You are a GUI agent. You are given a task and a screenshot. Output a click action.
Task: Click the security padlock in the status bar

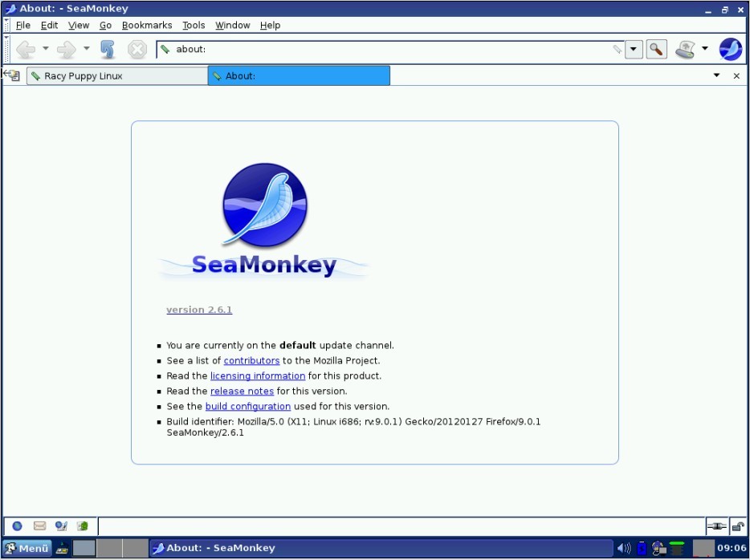point(738,526)
